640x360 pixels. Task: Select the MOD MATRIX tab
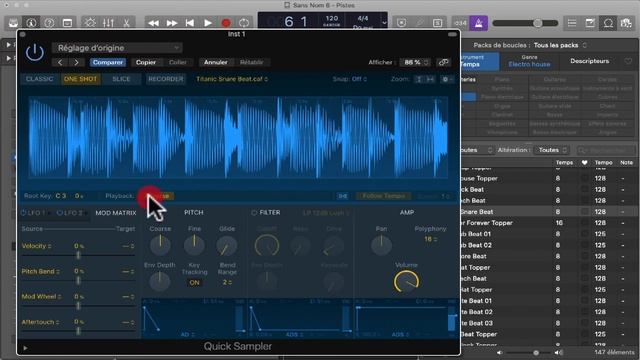click(x=116, y=213)
